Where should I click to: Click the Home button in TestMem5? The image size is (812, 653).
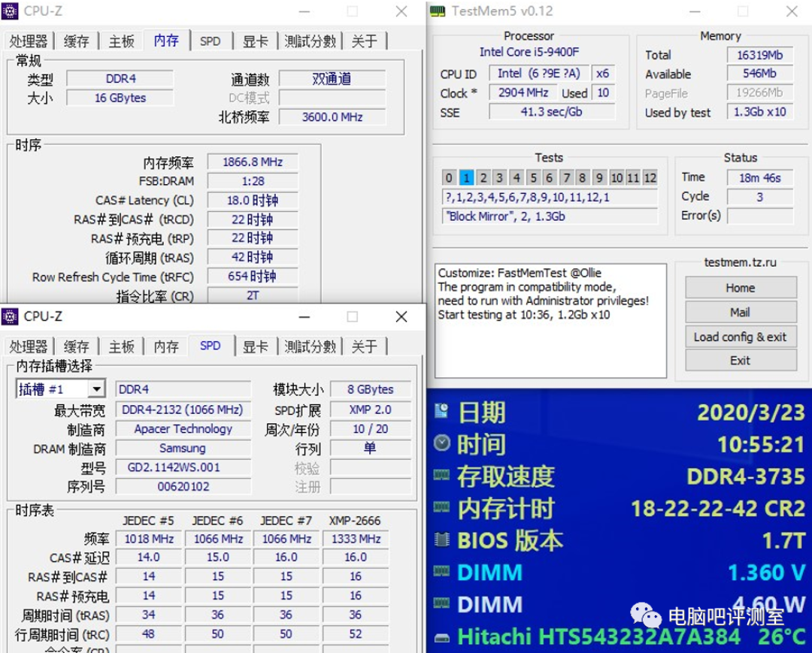[741, 288]
